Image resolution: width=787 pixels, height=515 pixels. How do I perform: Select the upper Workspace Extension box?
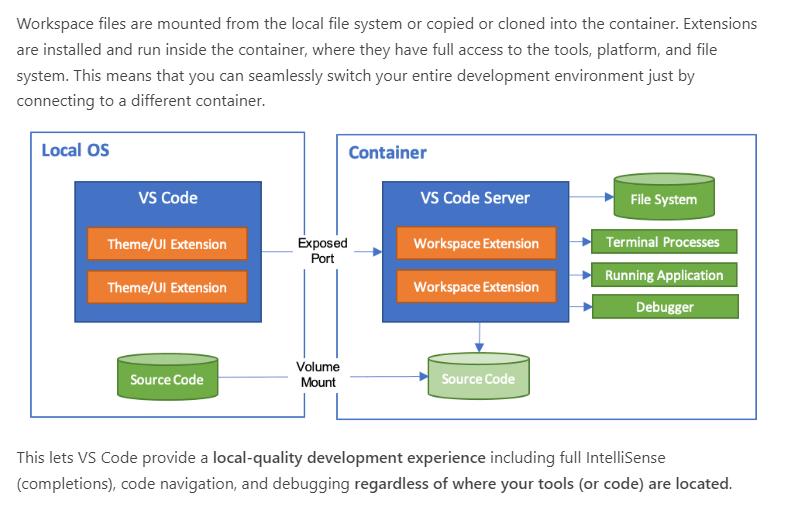(476, 243)
